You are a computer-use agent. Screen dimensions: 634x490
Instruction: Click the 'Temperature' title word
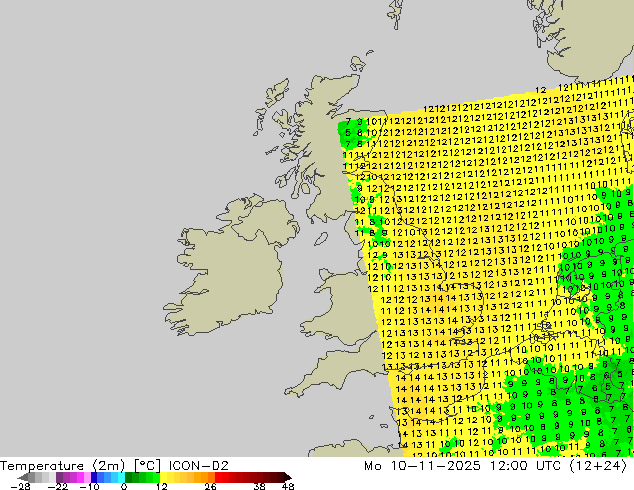point(41,466)
